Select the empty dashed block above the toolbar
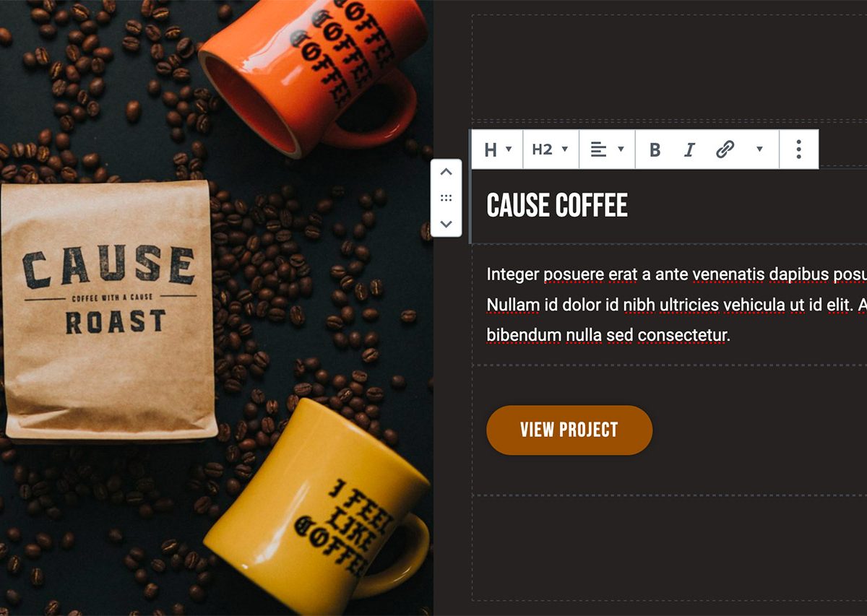This screenshot has height=616, width=867. pyautogui.click(x=669, y=68)
